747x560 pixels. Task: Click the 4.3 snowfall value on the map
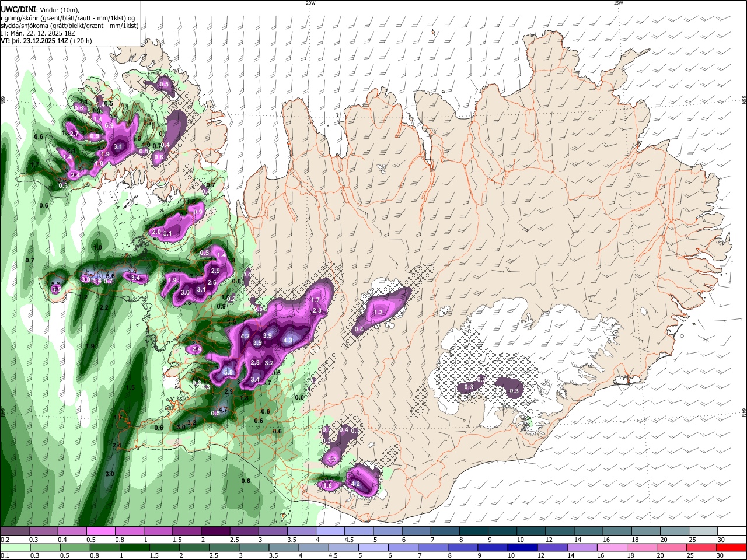click(288, 339)
